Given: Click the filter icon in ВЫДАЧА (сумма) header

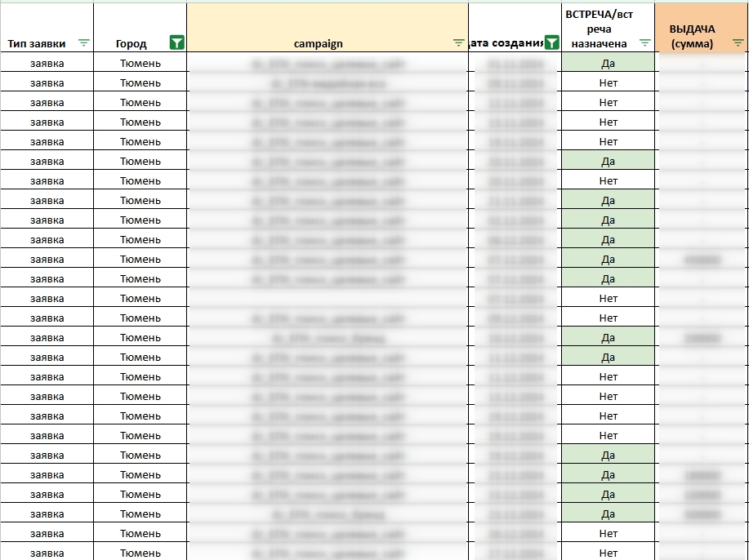Looking at the screenshot, I should [738, 43].
